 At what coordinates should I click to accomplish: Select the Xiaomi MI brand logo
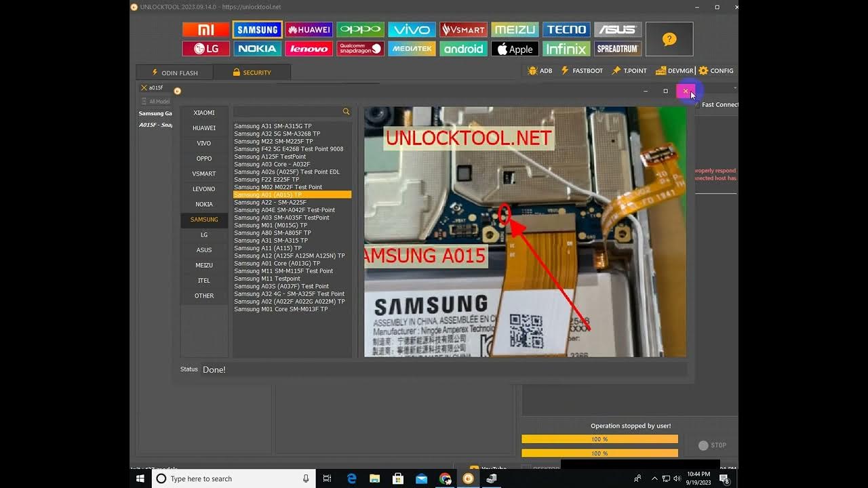(206, 30)
